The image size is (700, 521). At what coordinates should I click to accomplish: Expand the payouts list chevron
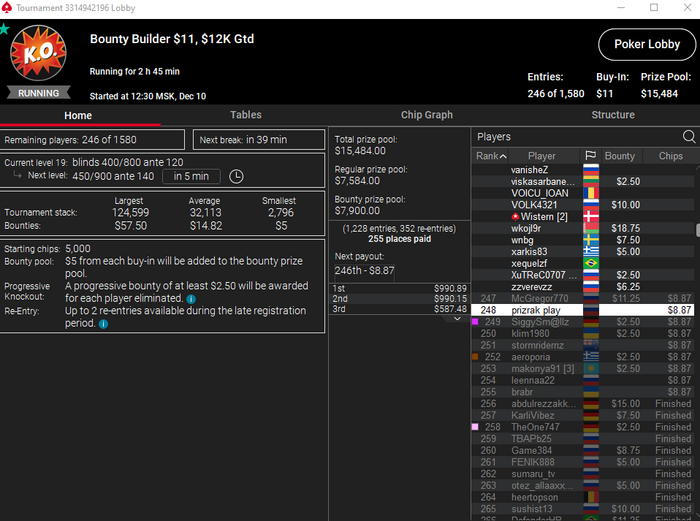[457, 319]
